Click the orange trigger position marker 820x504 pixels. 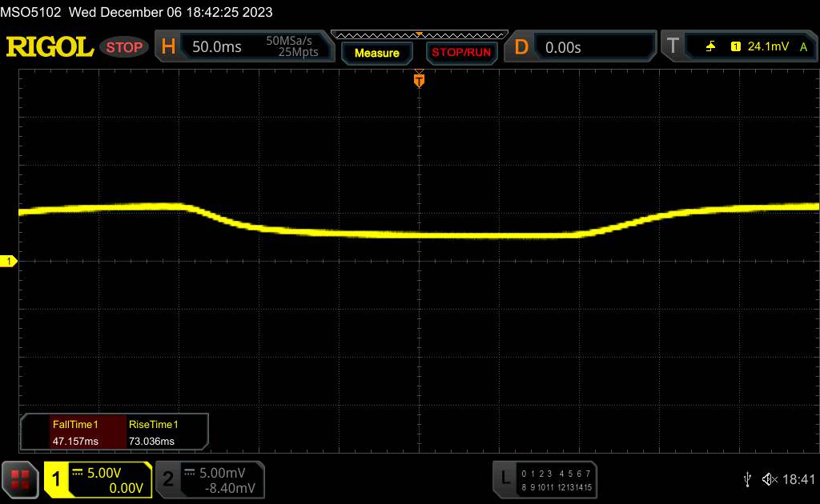click(419, 80)
